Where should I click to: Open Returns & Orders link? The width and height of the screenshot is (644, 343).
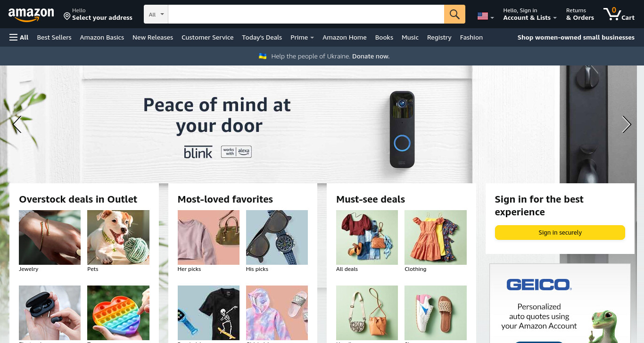(x=580, y=14)
